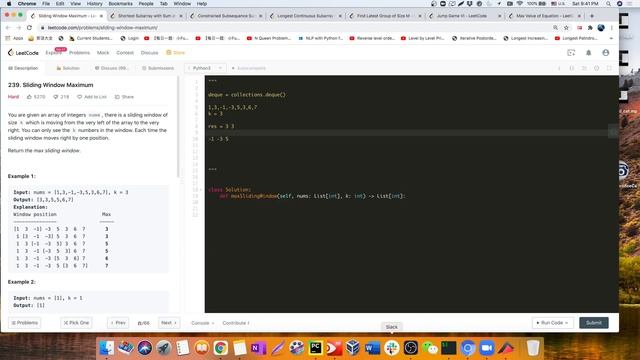Open the Chrome three-dot menu

click(611, 28)
